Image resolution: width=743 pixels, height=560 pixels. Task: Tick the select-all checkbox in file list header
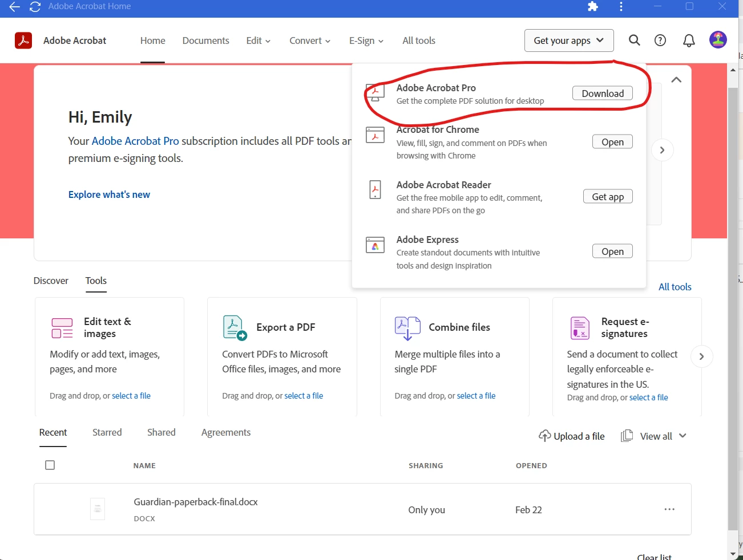coord(50,465)
